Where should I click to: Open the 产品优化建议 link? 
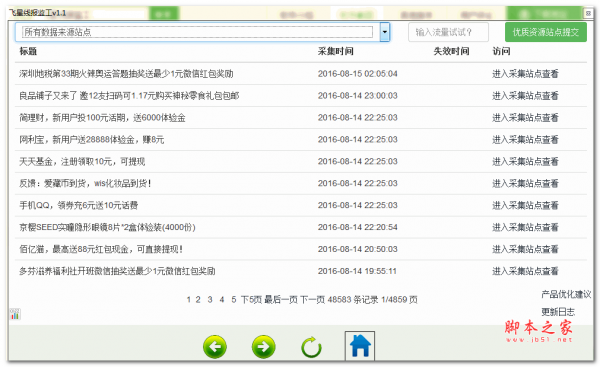(x=566, y=294)
